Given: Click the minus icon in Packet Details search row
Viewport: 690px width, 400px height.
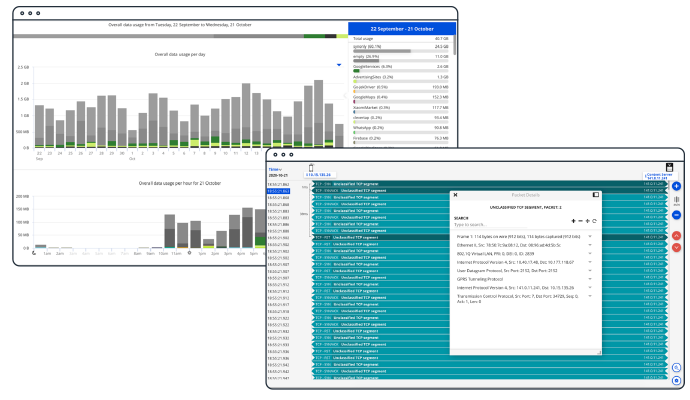Looking at the screenshot, I should tap(580, 221).
